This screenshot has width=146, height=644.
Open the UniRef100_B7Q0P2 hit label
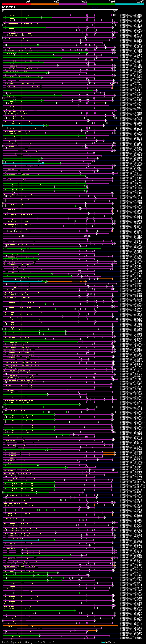(131, 40)
